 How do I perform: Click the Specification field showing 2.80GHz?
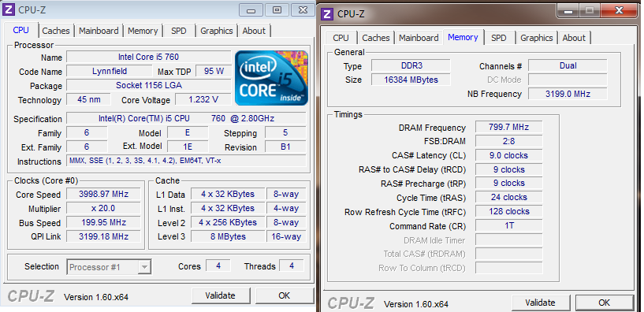(186, 119)
